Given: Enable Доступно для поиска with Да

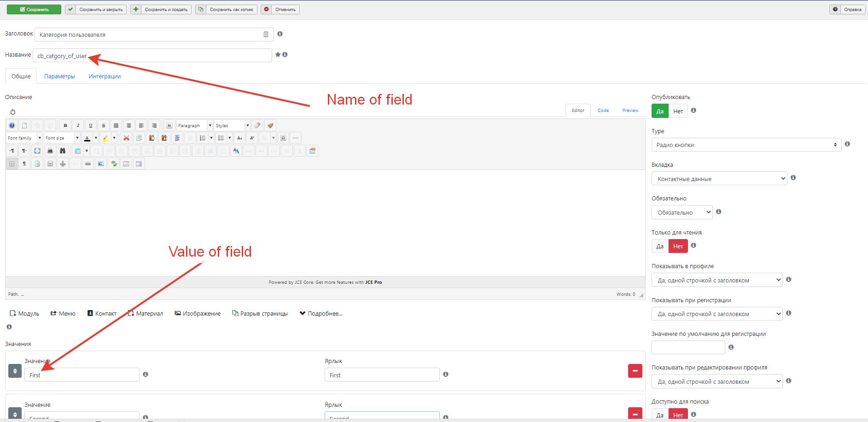Looking at the screenshot, I should point(660,415).
